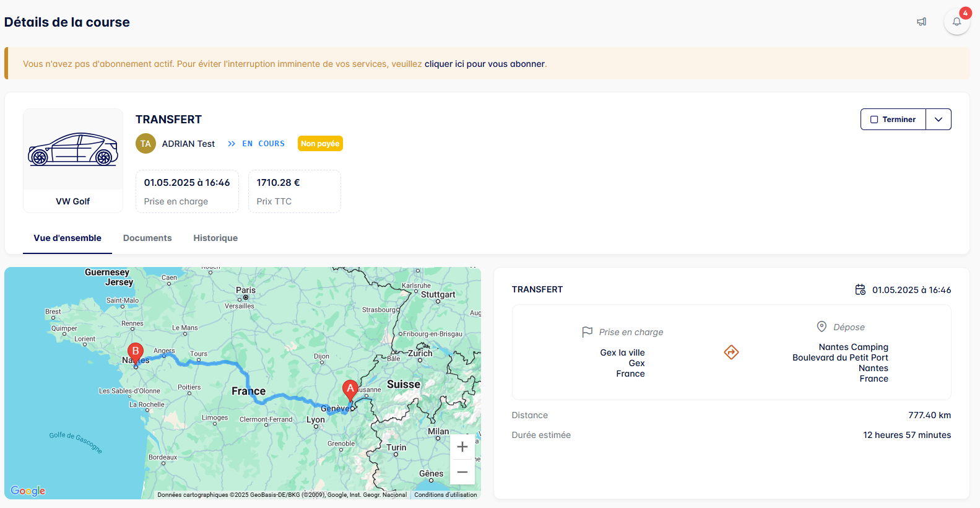Click the Dépose heading text
Viewport: 980px width, 508px height.
(x=849, y=327)
